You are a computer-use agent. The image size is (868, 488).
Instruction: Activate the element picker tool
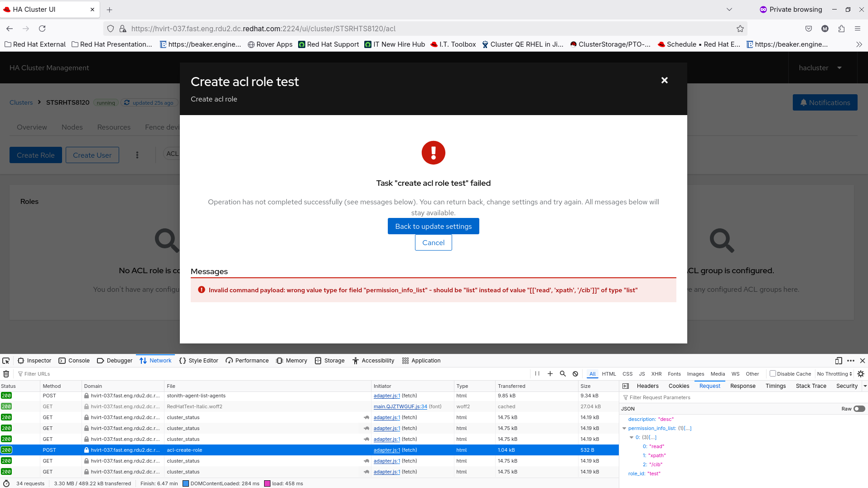(6, 361)
